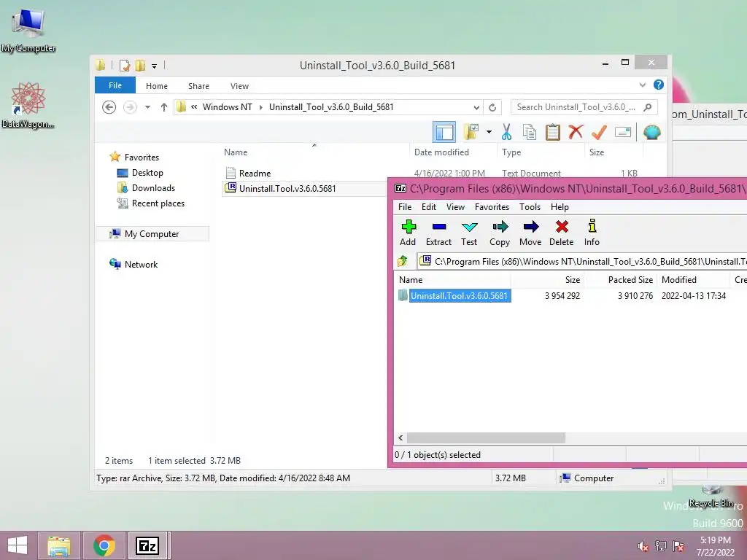Open address bar history dropdown in Explorer
Screen dimensions: 747x560
(476, 107)
